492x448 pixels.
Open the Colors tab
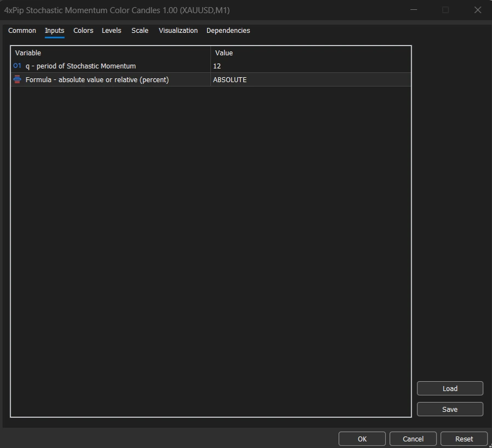pos(83,31)
